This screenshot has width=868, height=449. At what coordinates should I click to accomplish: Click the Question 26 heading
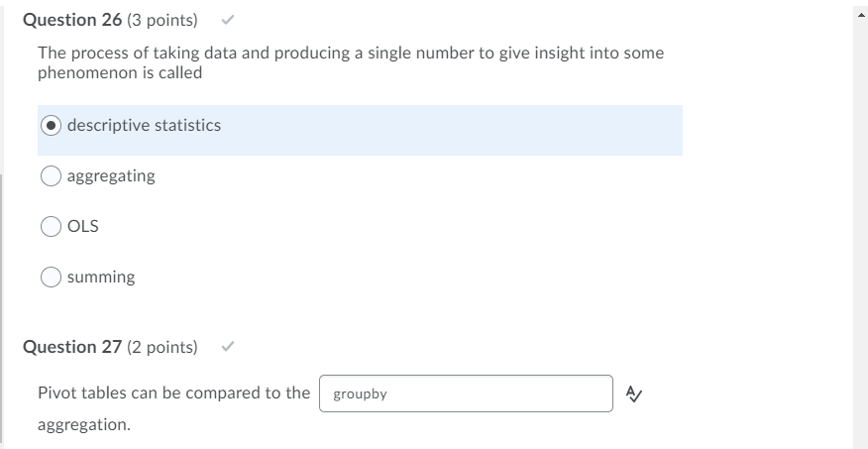point(72,20)
